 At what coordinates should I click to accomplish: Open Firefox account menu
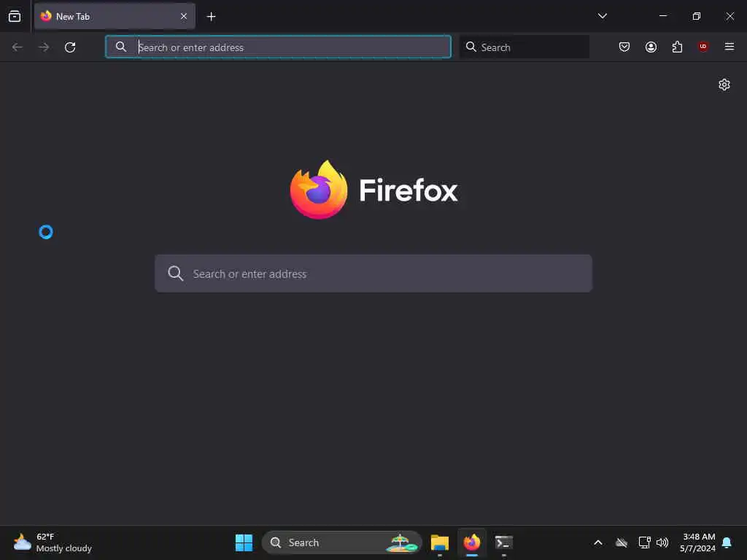[651, 47]
